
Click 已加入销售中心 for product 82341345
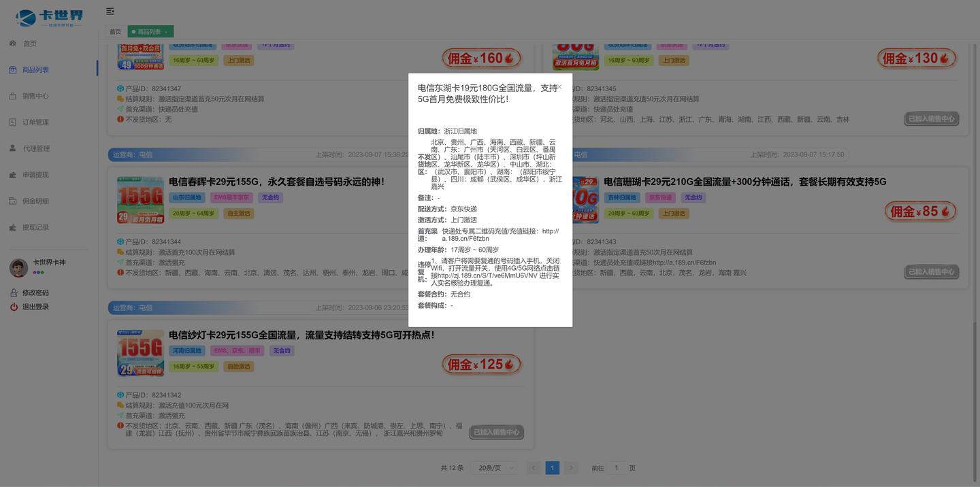coord(932,118)
